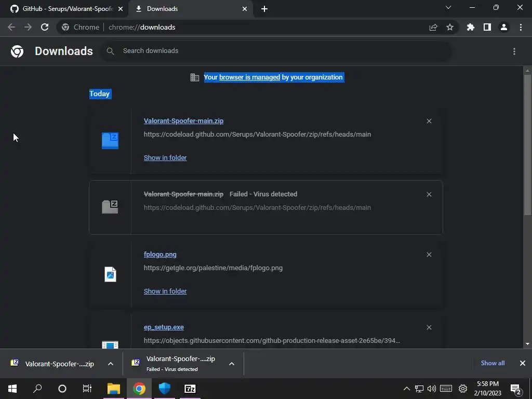Open the touch keyboard tray icon
Image resolution: width=532 pixels, height=399 pixels.
446,389
